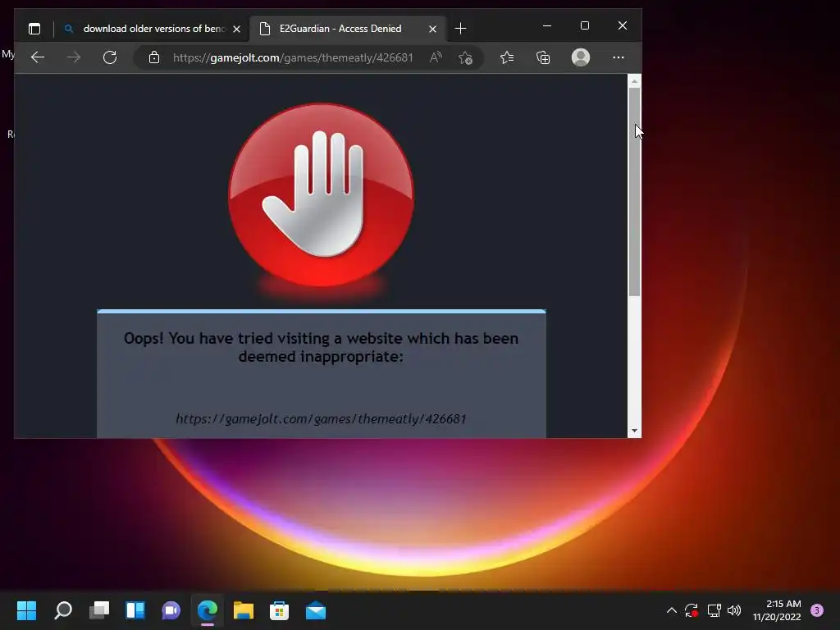This screenshot has height=630, width=840.
Task: Show hidden system tray icons
Action: tap(671, 610)
